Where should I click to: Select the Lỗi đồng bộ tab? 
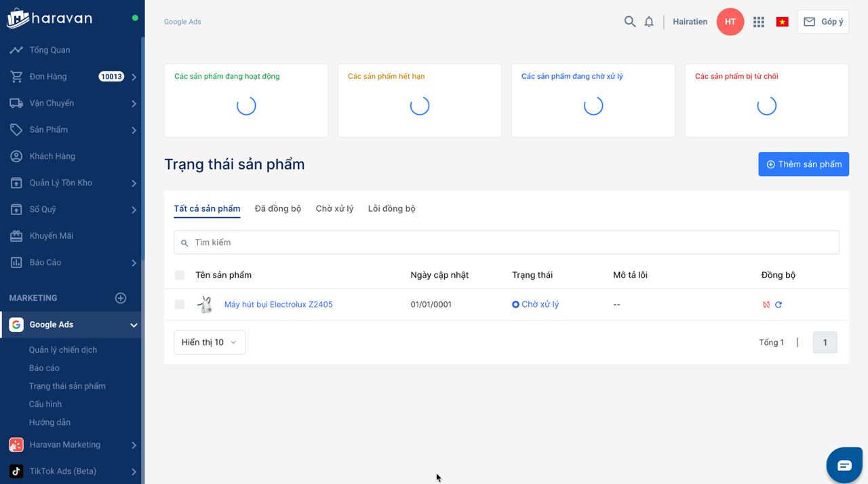391,208
